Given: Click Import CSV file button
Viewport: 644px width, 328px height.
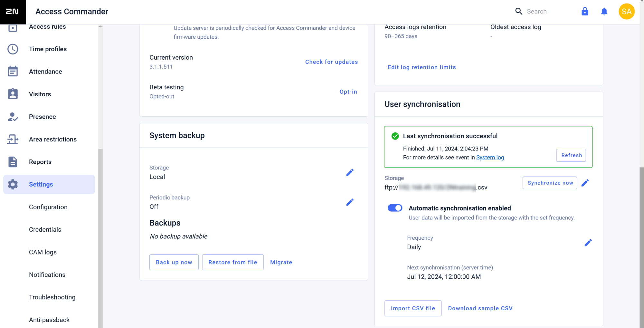Looking at the screenshot, I should click(x=413, y=308).
